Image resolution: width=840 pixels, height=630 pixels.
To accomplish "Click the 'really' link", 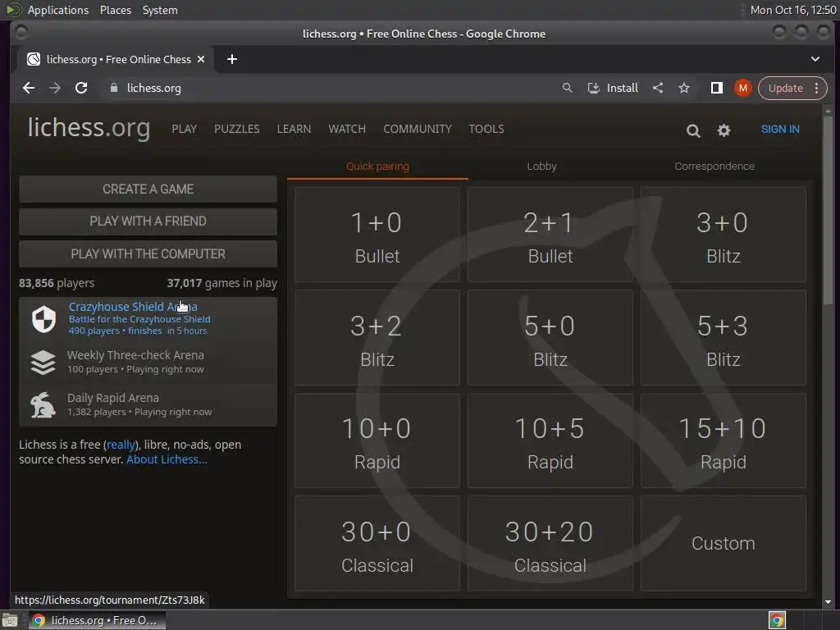I will 121,445.
